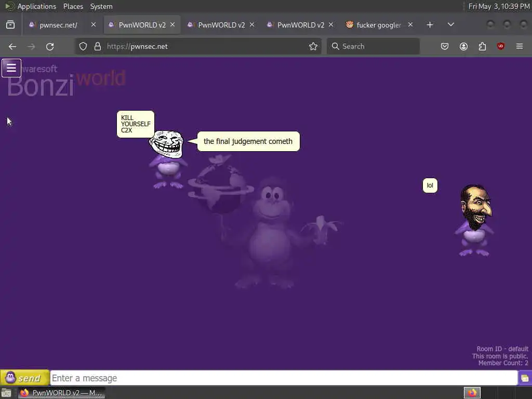
Task: Expand the list all tabs chevron
Action: (x=451, y=25)
